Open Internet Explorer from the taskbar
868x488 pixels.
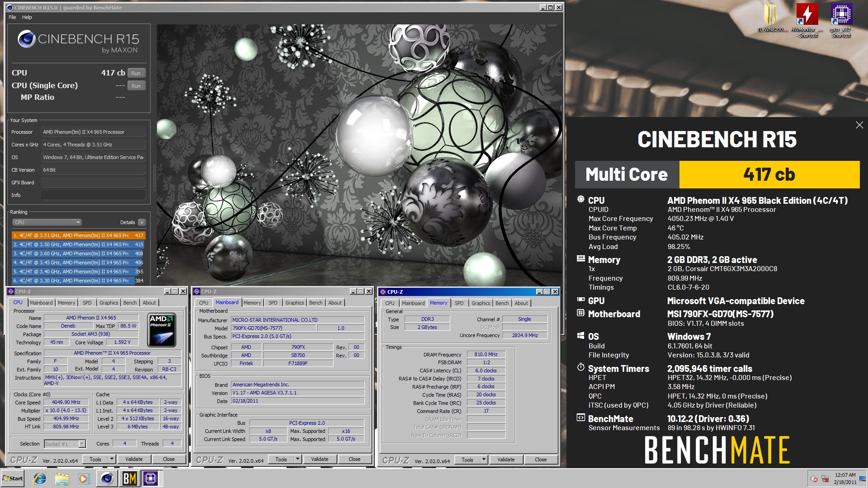coord(40,479)
